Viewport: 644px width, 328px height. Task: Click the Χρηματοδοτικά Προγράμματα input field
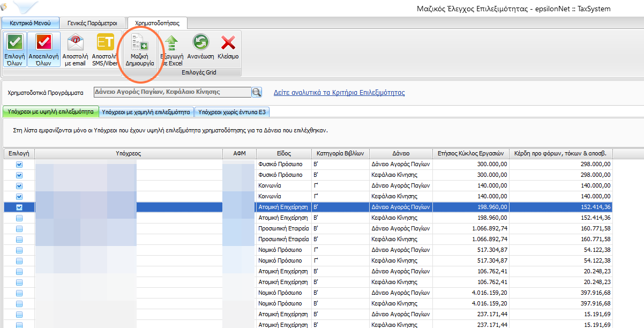coord(172,92)
